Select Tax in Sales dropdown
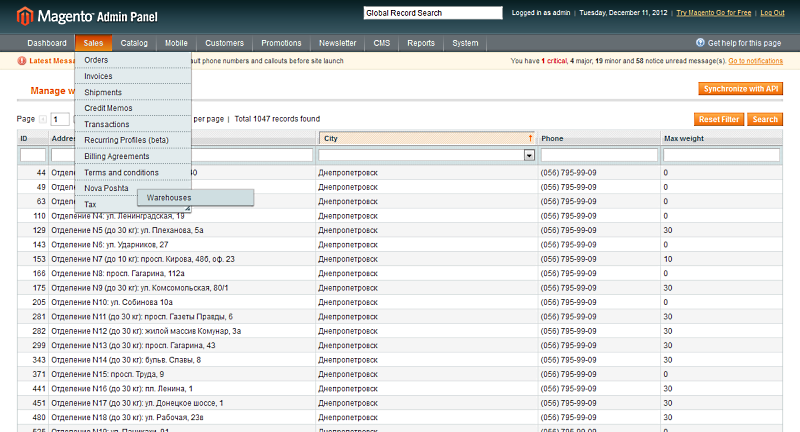 (x=106, y=205)
